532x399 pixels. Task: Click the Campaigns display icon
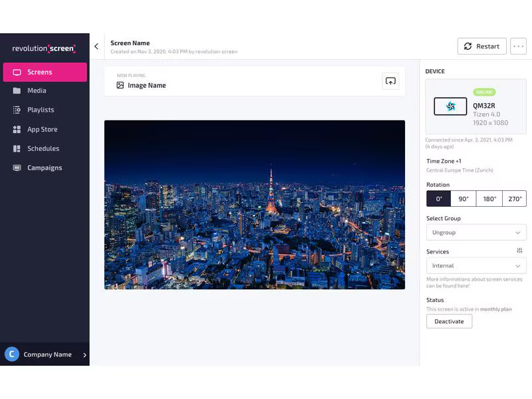[17, 168]
